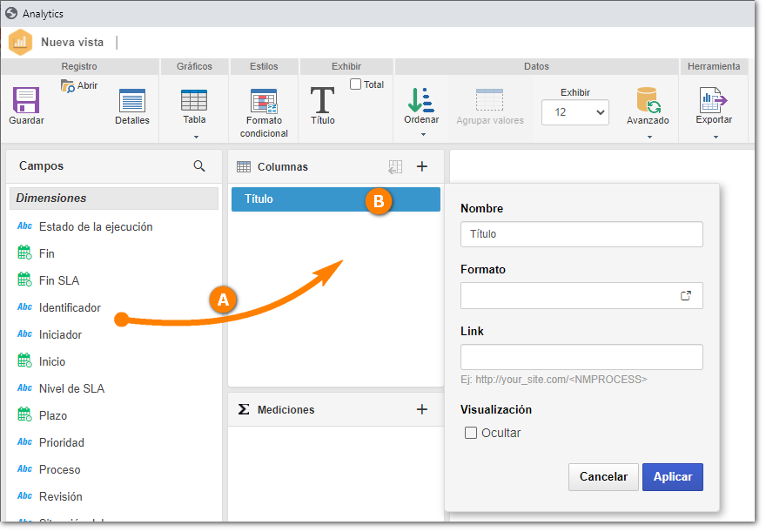Expand the Avanzado dropdown arrow
This screenshot has width=766, height=532.
[x=649, y=138]
